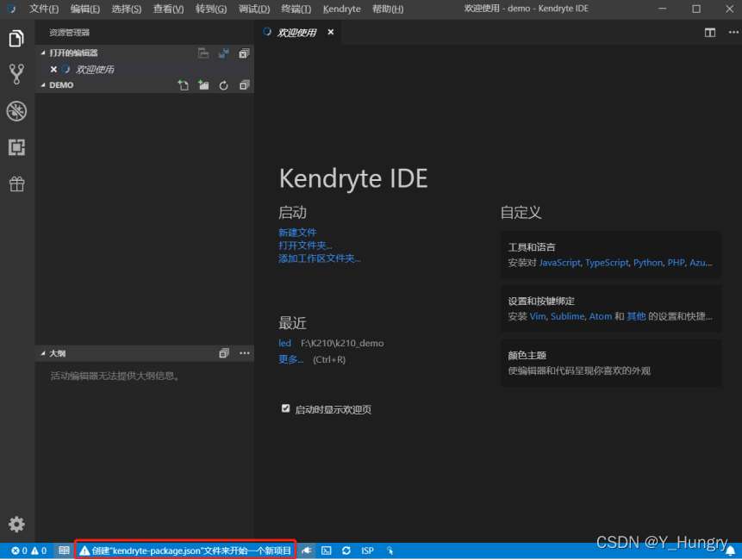Click the Python install link

648,263
